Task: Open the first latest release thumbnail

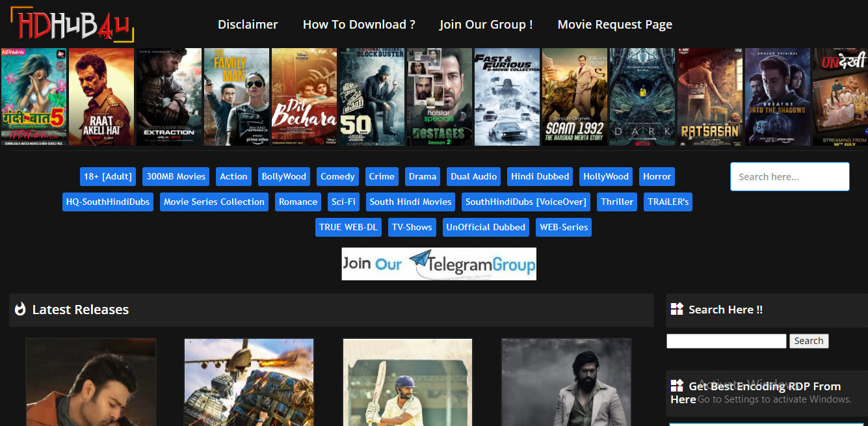Action: [x=91, y=382]
